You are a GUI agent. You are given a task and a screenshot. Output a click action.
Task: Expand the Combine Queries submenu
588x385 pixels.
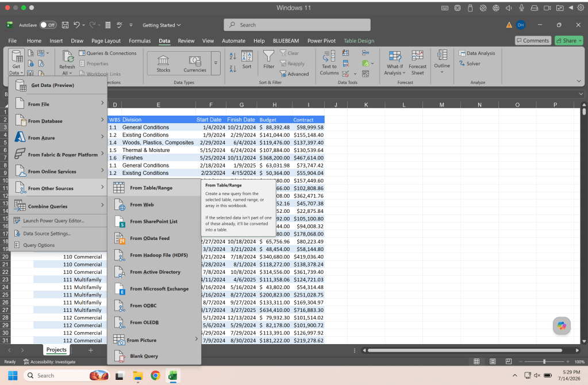[x=58, y=206]
